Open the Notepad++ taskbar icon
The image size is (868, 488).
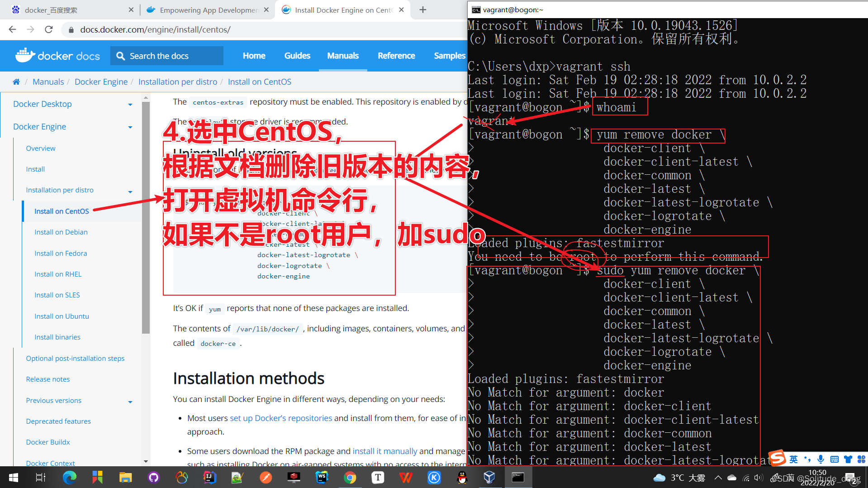click(237, 477)
